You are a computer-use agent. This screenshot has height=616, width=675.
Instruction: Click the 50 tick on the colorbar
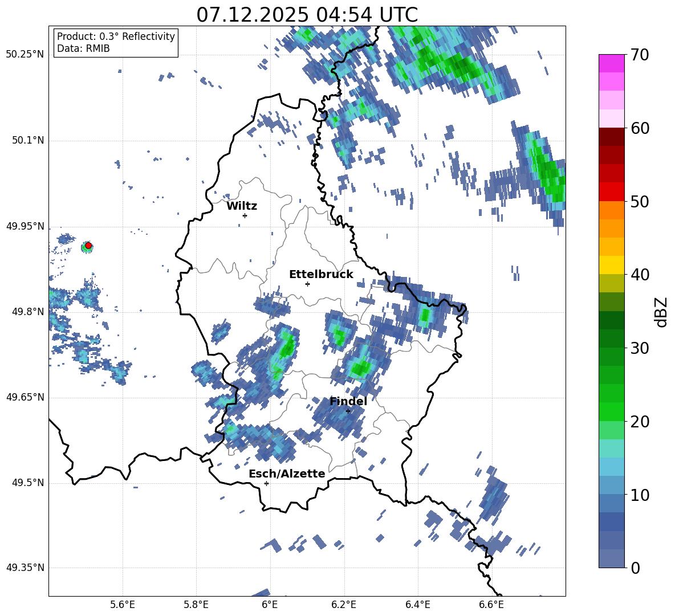coord(640,202)
